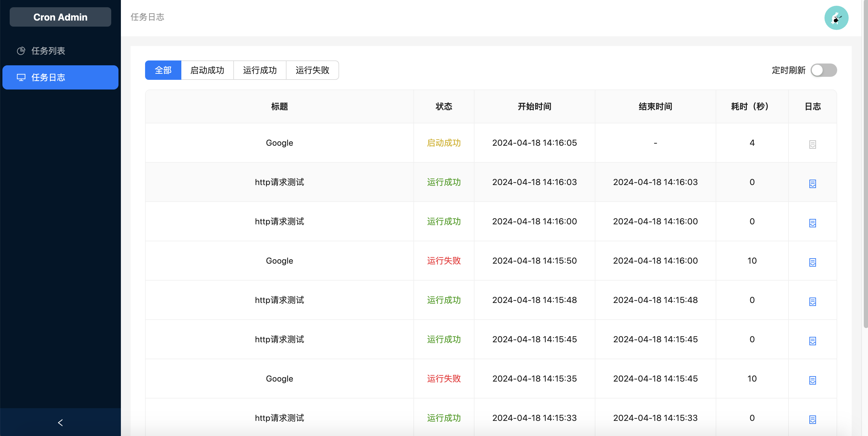Open 任务列表 in the sidebar

[x=48, y=51]
